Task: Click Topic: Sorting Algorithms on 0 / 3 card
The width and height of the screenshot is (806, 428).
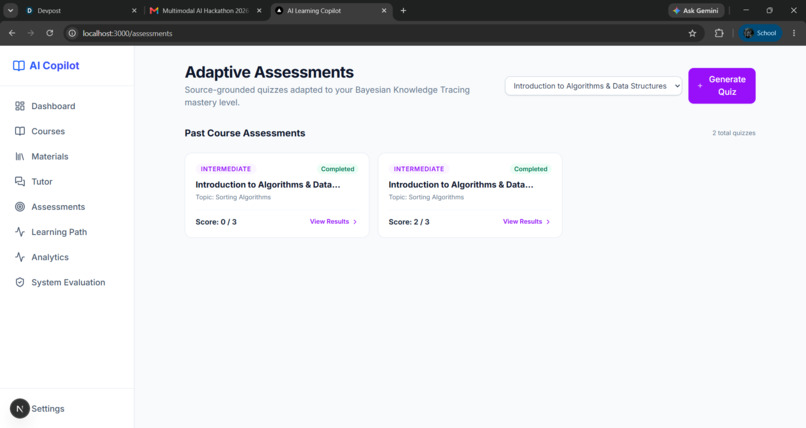Action: coord(233,197)
